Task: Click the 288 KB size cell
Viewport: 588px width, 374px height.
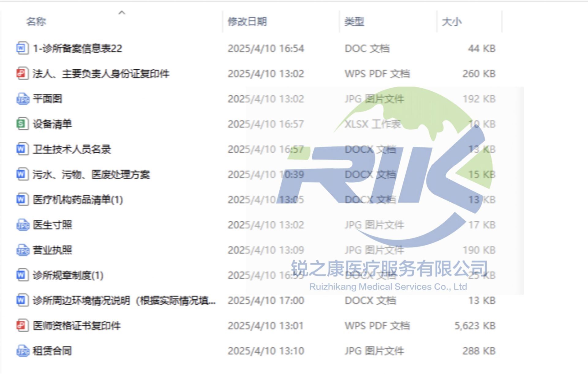Action: [479, 351]
